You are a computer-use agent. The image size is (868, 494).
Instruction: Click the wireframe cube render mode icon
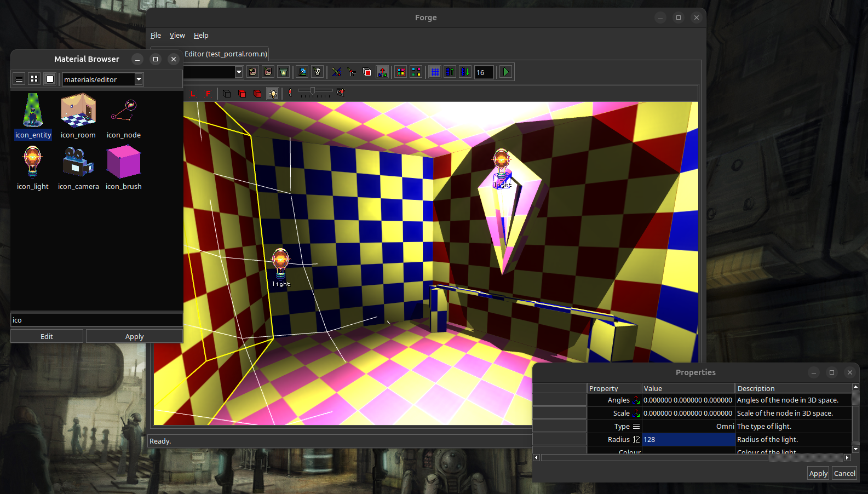pyautogui.click(x=226, y=94)
